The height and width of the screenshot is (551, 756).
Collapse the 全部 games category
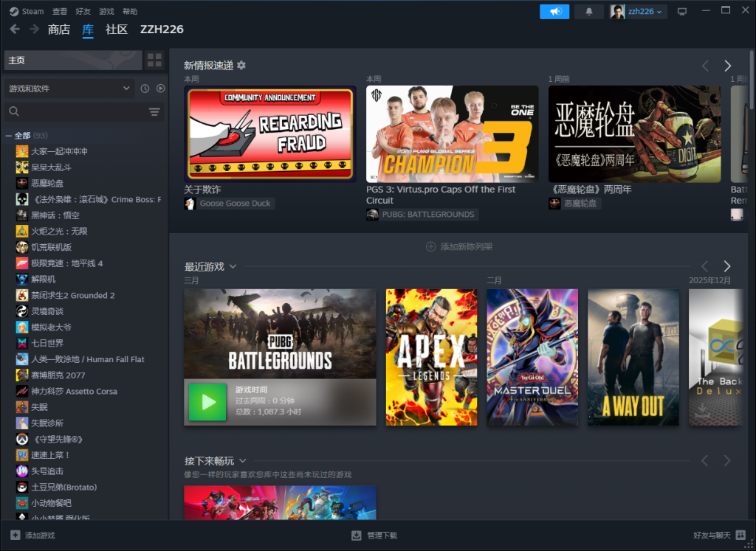click(9, 136)
